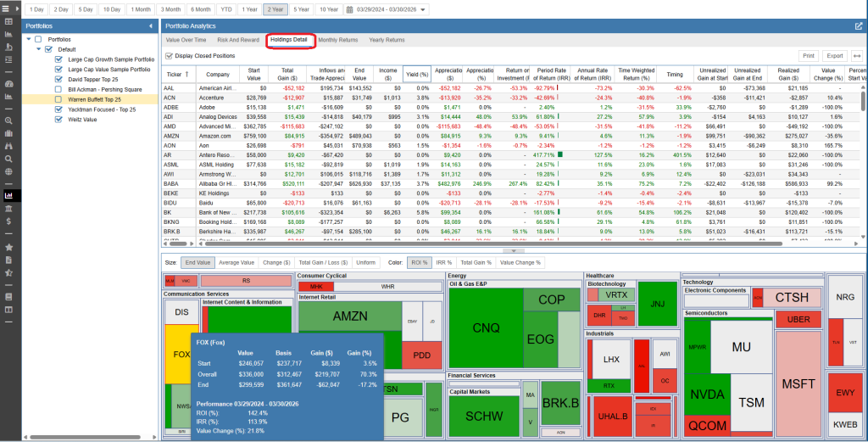Open the solid star favorites icon
868x442 pixels.
[x=8, y=247]
